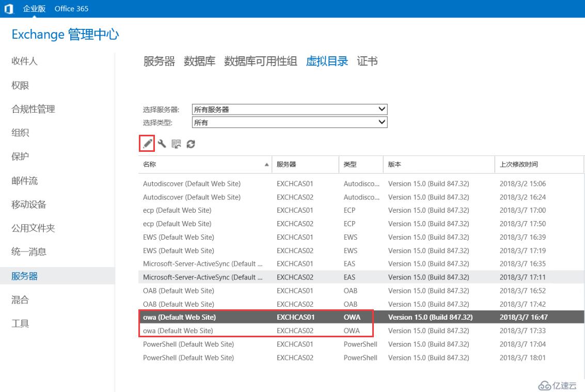Select Autodiscover row on EXCHCAS02
The image size is (585, 392).
361,197
